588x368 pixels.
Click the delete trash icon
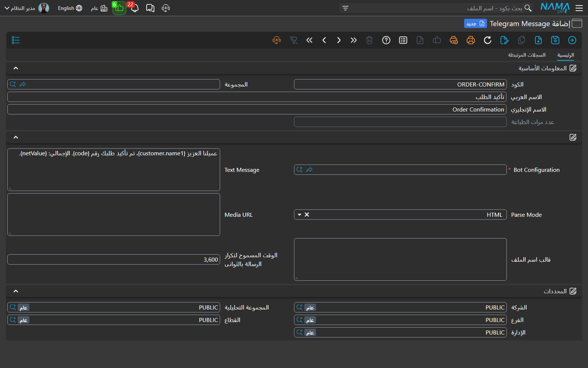pos(369,40)
